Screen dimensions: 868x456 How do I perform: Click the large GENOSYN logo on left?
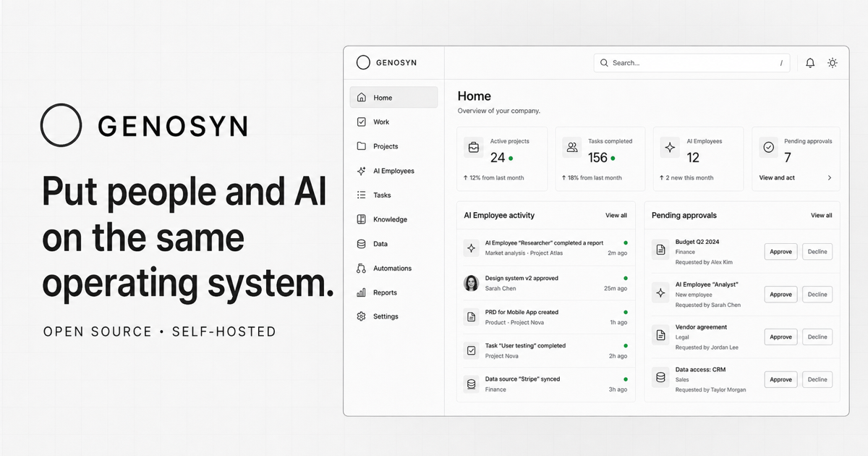(144, 125)
